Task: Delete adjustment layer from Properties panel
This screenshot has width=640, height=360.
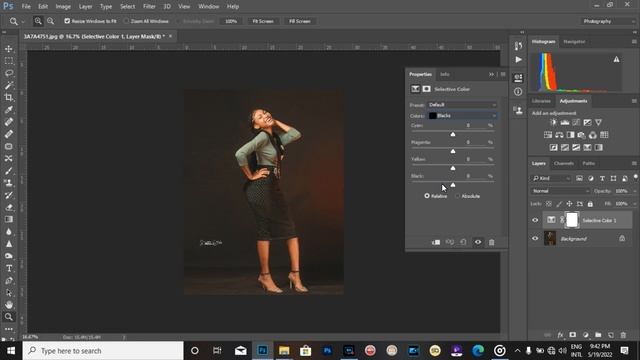Action: click(491, 242)
